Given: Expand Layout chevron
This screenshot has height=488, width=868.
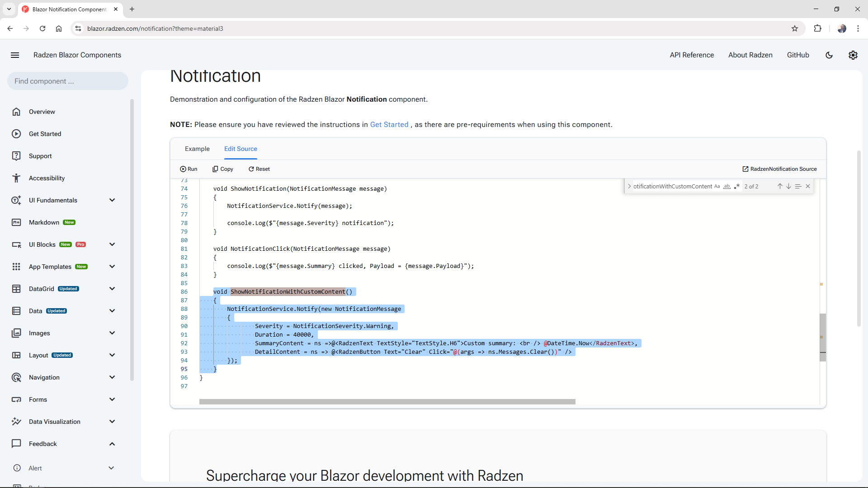Looking at the screenshot, I should coord(112,355).
